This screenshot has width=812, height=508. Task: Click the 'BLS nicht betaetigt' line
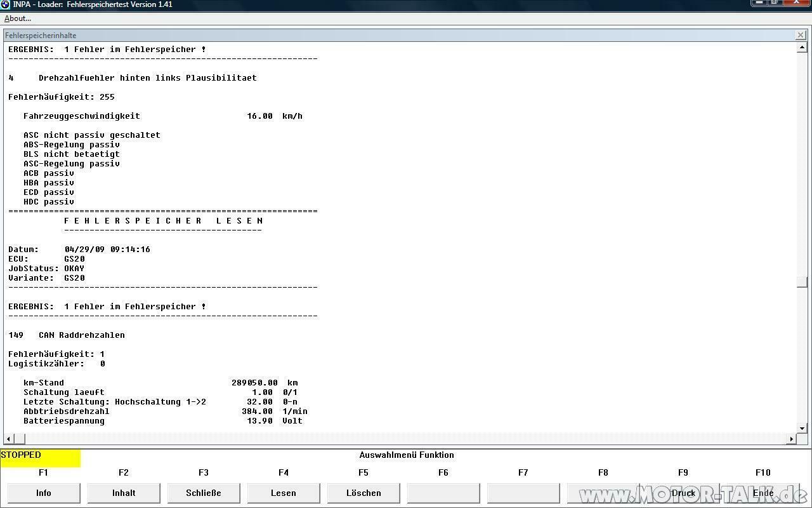click(72, 154)
